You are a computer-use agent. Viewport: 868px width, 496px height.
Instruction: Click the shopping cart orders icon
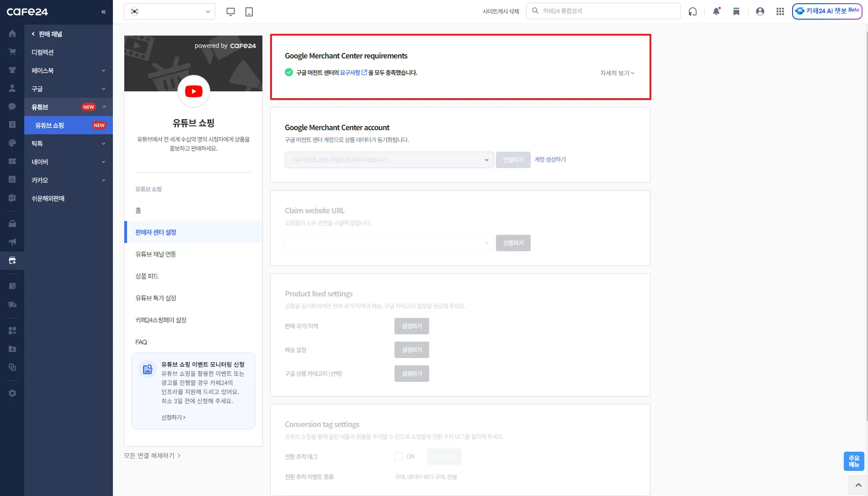tap(12, 52)
